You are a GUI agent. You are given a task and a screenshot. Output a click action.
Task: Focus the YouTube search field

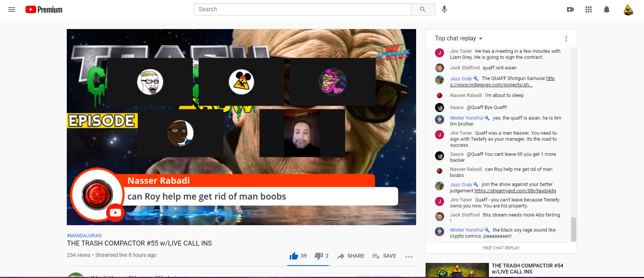[x=303, y=9]
